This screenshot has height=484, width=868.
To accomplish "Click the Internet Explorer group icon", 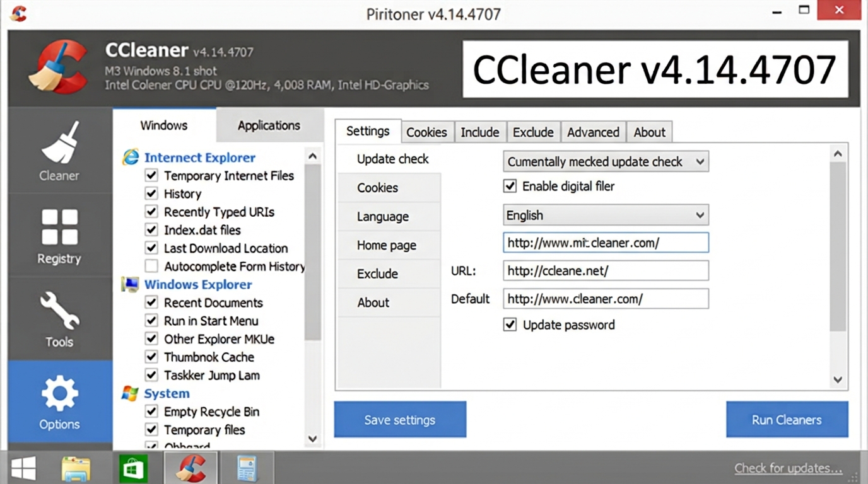I will 131,158.
